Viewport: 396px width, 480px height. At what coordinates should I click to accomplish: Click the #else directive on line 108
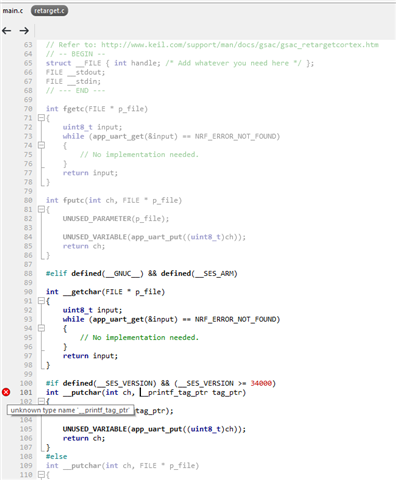pos(56,456)
